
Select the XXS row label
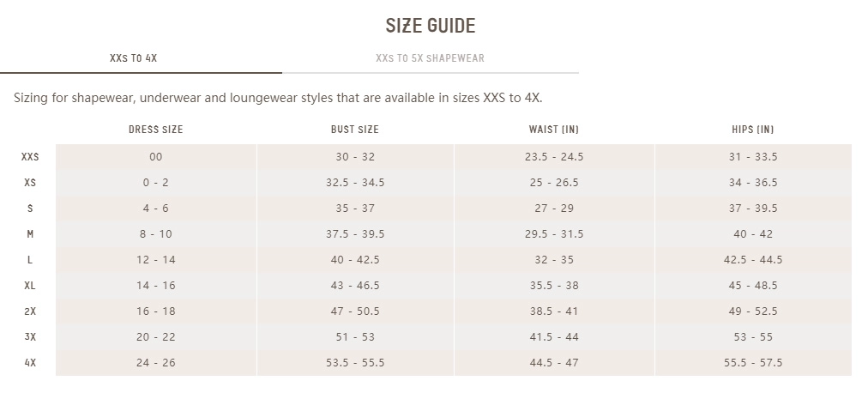coord(30,157)
